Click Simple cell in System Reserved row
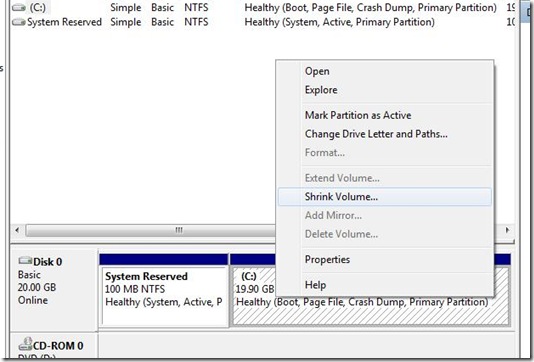Screen dimensions: 534x362 point(126,22)
